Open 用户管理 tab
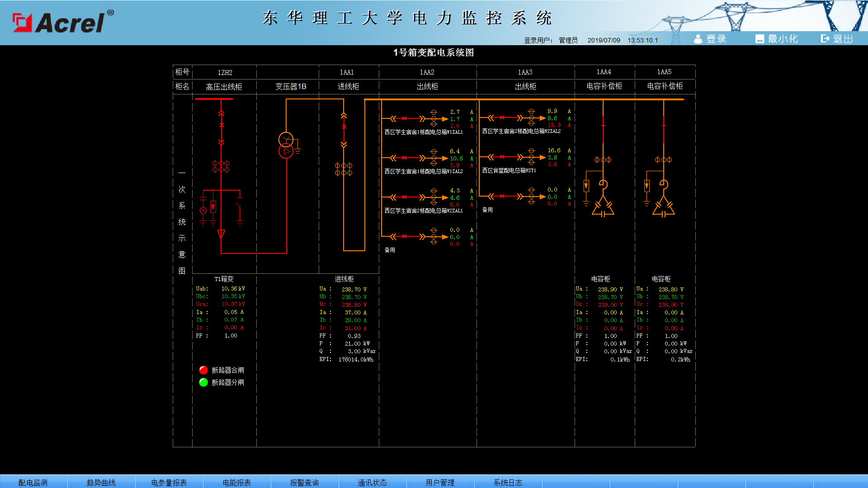Viewport: 868px width, 488px height. point(440,482)
